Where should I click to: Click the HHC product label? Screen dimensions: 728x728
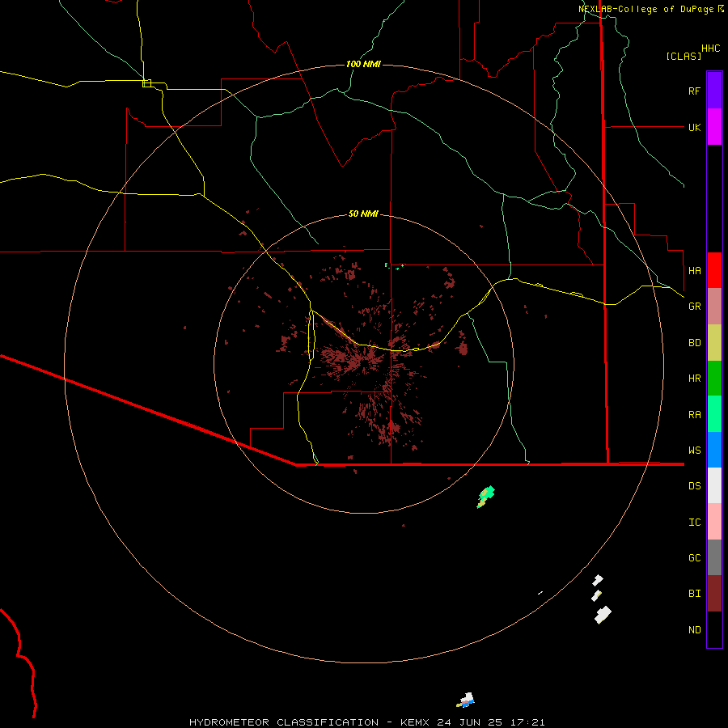click(710, 49)
